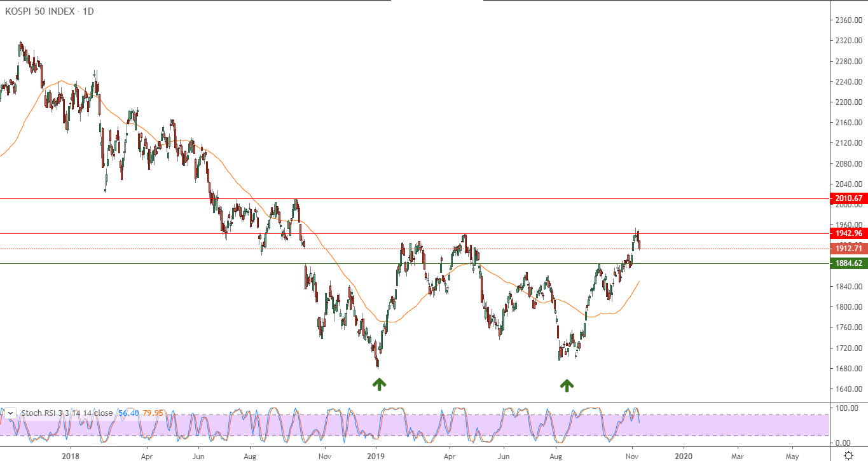Click the 2360.00 price axis label
The image size is (868, 461).
[849, 20]
